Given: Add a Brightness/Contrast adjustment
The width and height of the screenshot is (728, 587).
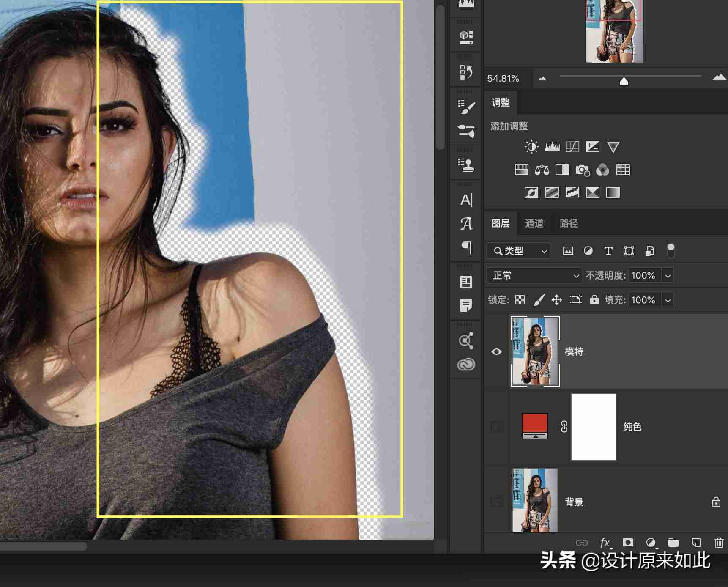Looking at the screenshot, I should (531, 147).
